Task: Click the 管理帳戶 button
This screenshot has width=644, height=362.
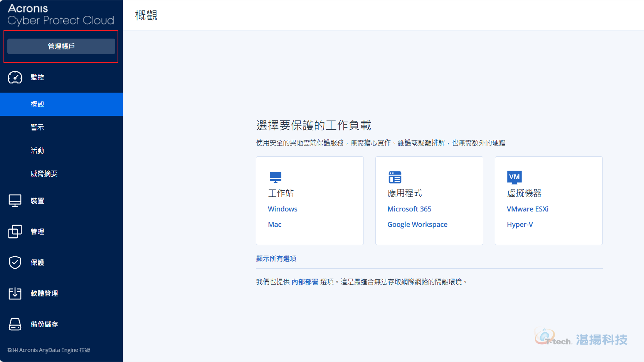Action: point(61,46)
